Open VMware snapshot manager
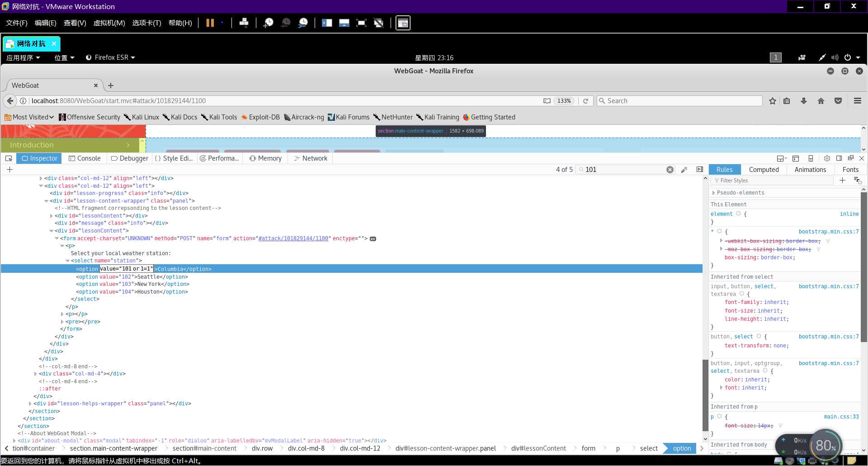Image resolution: width=868 pixels, height=466 pixels. click(303, 23)
